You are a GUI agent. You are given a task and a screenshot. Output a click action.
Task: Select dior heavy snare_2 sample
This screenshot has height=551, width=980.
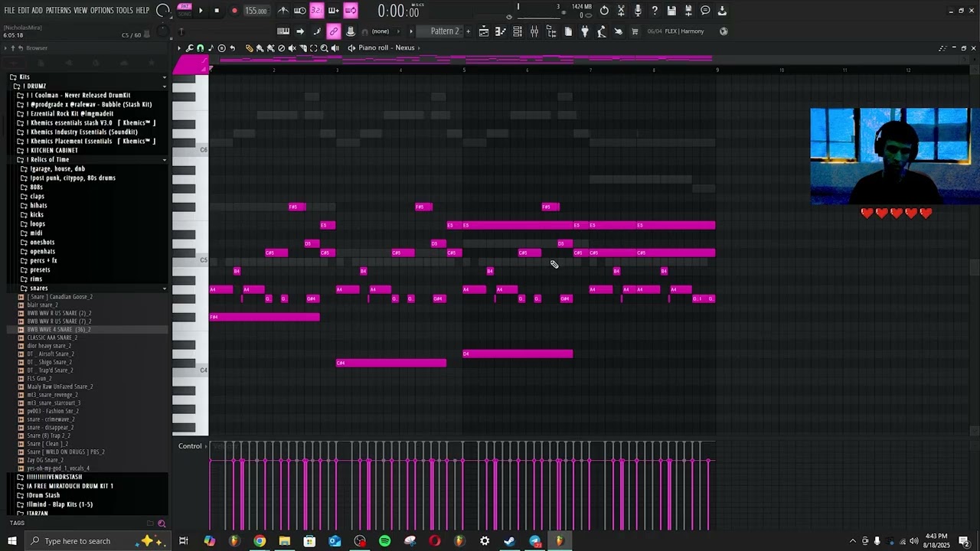50,346
